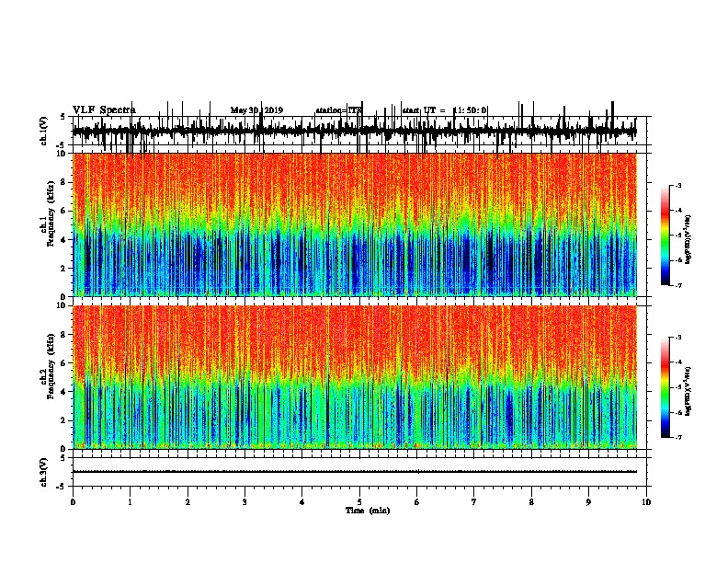Click the ch.2 color bar log(PSD) label
This screenshot has width=728, height=563.
[x=688, y=391]
